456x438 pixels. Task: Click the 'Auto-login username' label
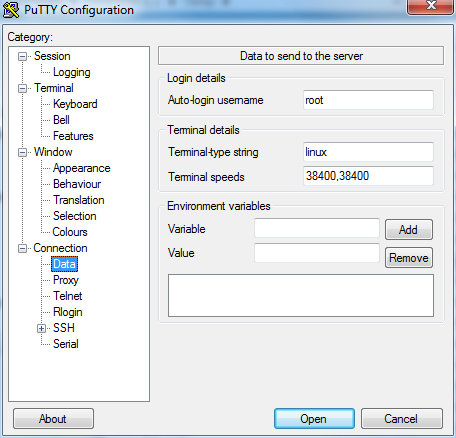[x=216, y=100]
